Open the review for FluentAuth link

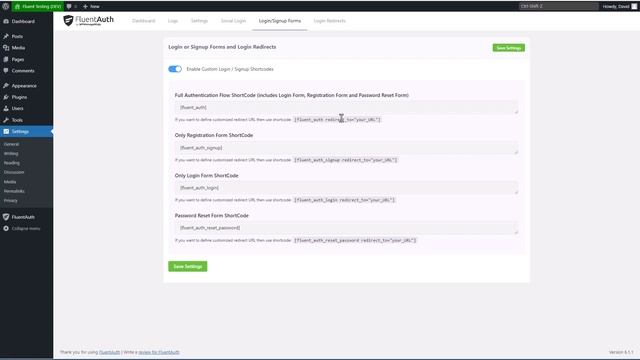(159, 352)
